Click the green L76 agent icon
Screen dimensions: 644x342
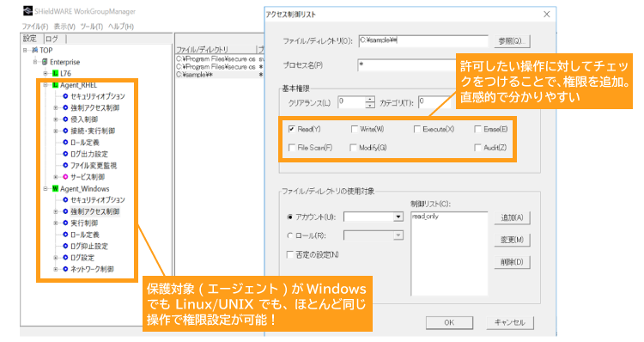pyautogui.click(x=56, y=73)
